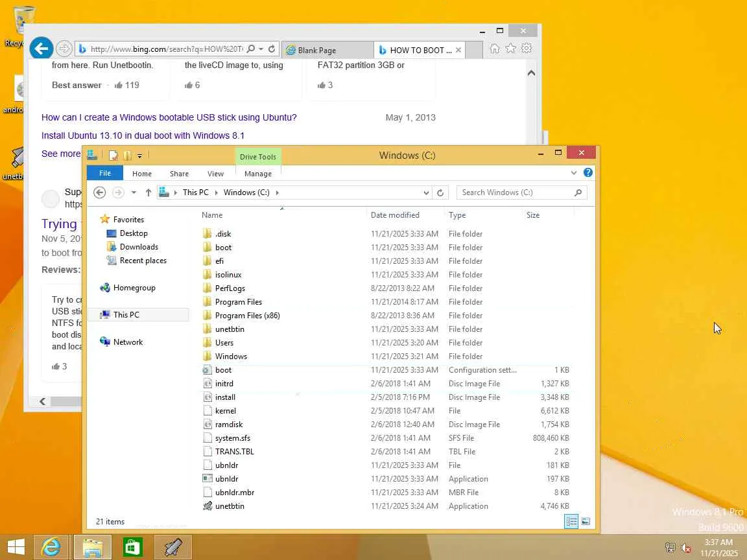747x560 pixels.
Task: Select the unetbtin application file icon
Action: pos(207,506)
